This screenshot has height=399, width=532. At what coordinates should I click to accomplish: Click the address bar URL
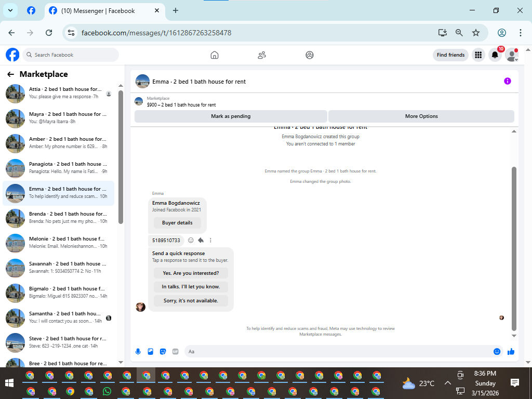click(x=156, y=33)
